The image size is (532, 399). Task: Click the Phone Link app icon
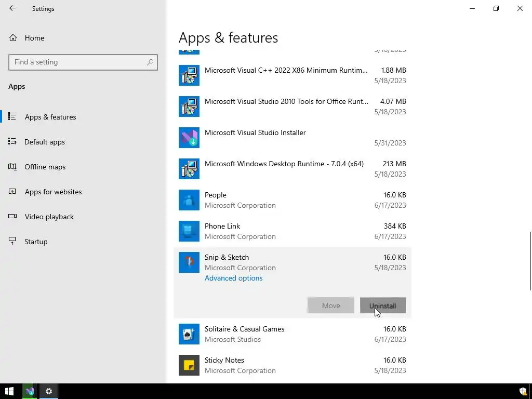[x=189, y=231]
